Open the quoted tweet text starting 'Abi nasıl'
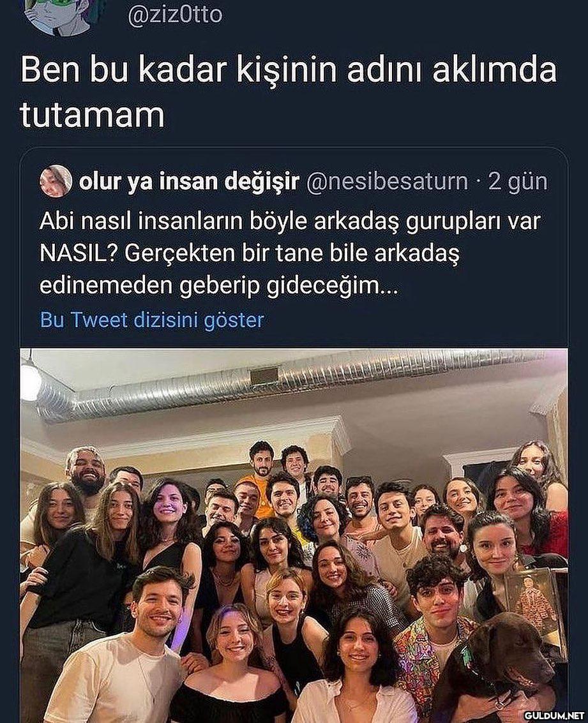Viewport: 588px width, 723px height. tap(290, 253)
